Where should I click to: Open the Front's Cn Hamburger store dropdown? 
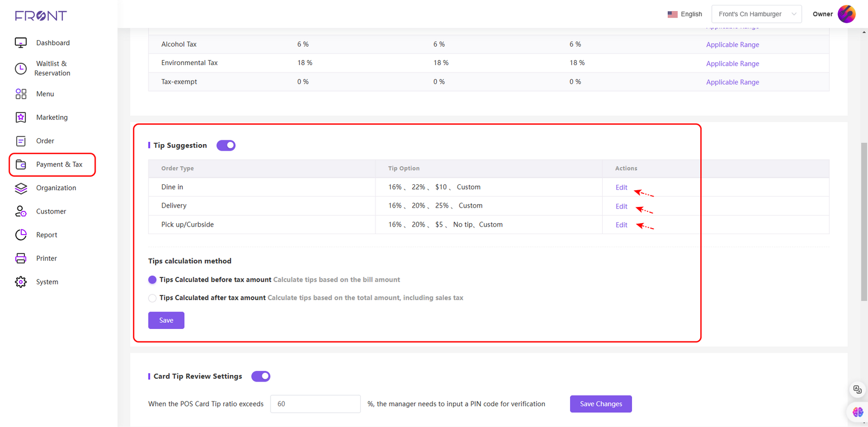[756, 14]
